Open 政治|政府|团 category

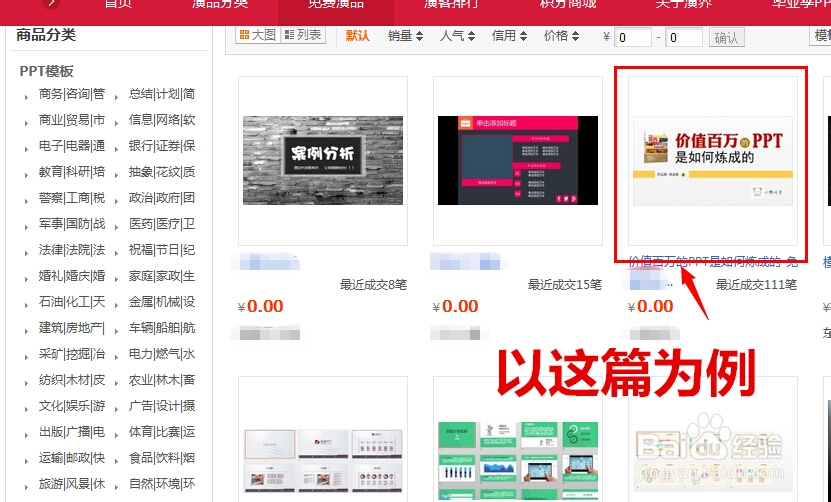(x=162, y=198)
